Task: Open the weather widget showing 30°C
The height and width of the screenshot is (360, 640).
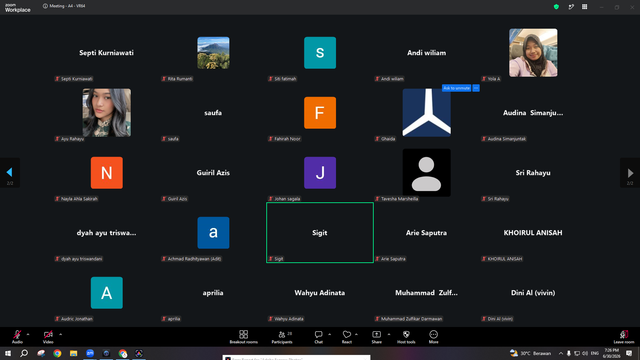Action: [531, 353]
